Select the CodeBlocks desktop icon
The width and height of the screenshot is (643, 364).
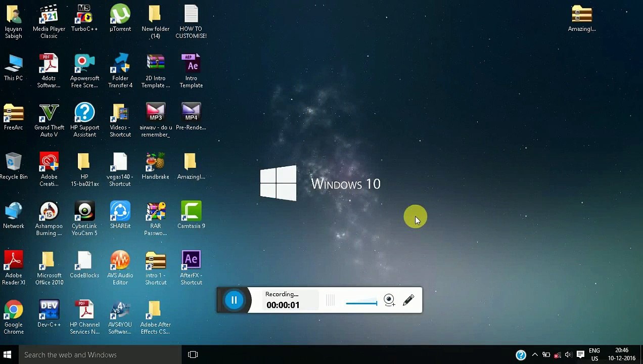(x=84, y=265)
